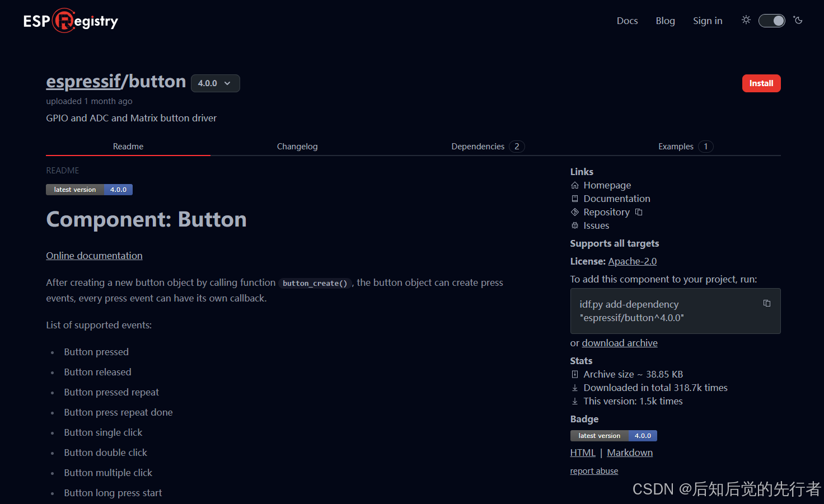Screen dimensions: 824x504
Task: Click 'Button released' list item
Action: 97,372
